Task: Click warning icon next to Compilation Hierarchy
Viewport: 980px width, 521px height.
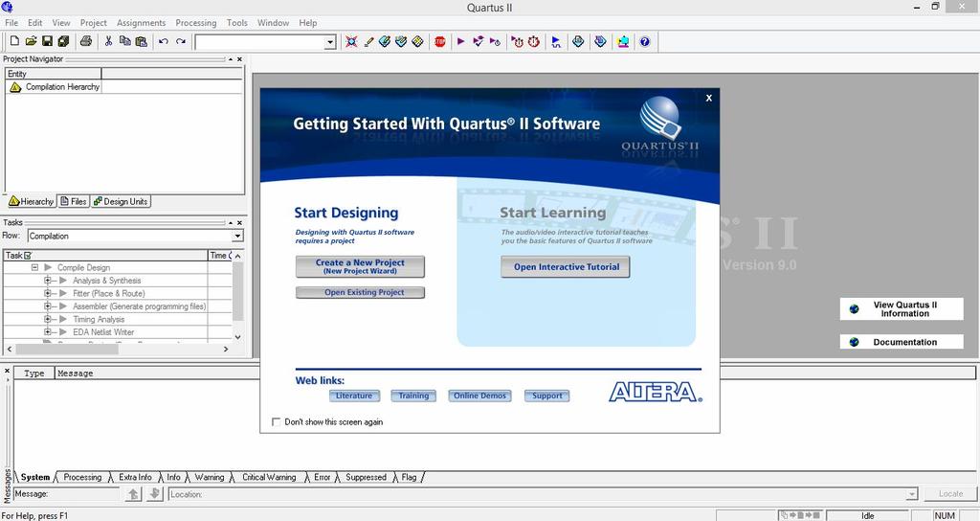Action: coord(15,87)
